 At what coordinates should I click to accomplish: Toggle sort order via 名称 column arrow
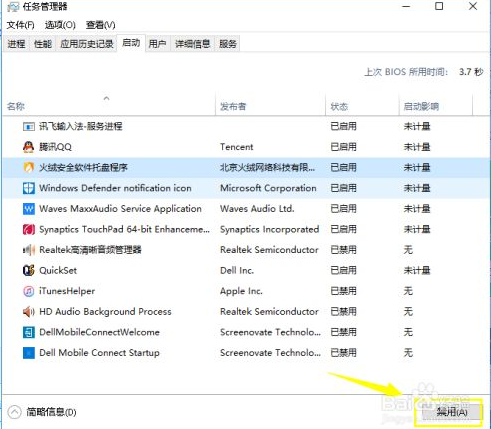point(106,98)
